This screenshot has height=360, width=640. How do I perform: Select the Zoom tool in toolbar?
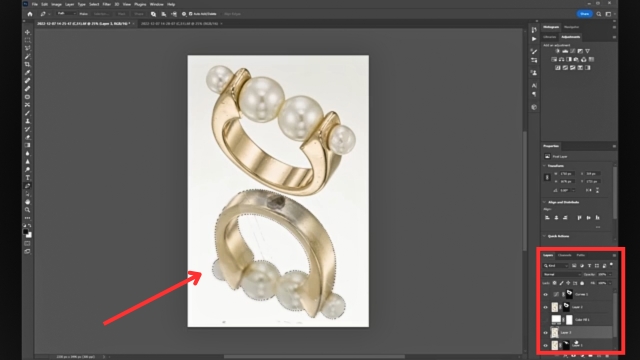(27, 210)
